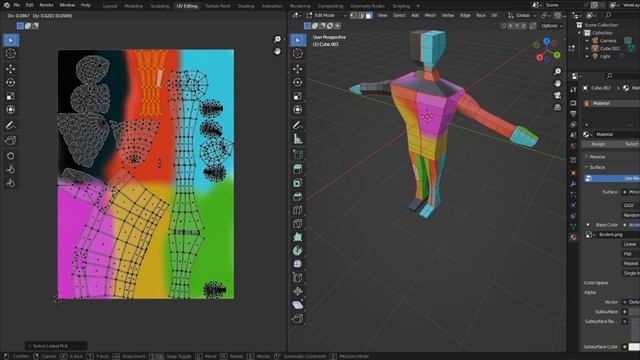Select the Poly Build tool

pyautogui.click(x=298, y=237)
